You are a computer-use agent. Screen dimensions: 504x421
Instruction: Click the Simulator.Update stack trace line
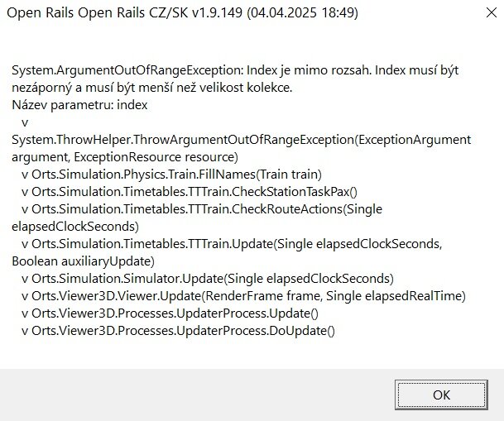tap(207, 278)
